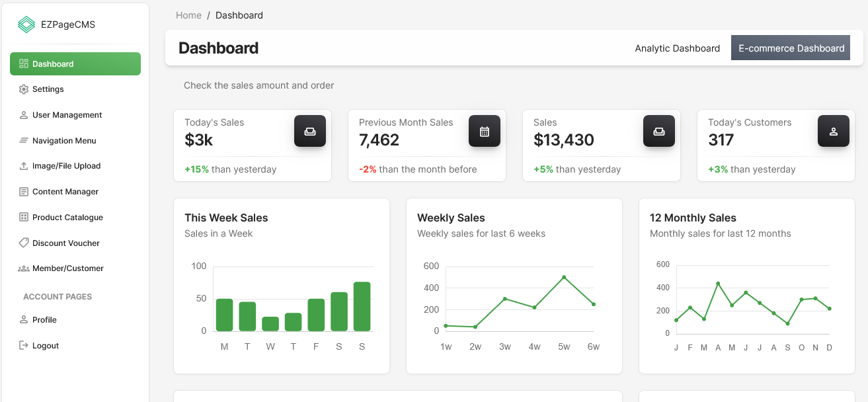Click the Previous Month Sales calendar icon

tap(484, 131)
